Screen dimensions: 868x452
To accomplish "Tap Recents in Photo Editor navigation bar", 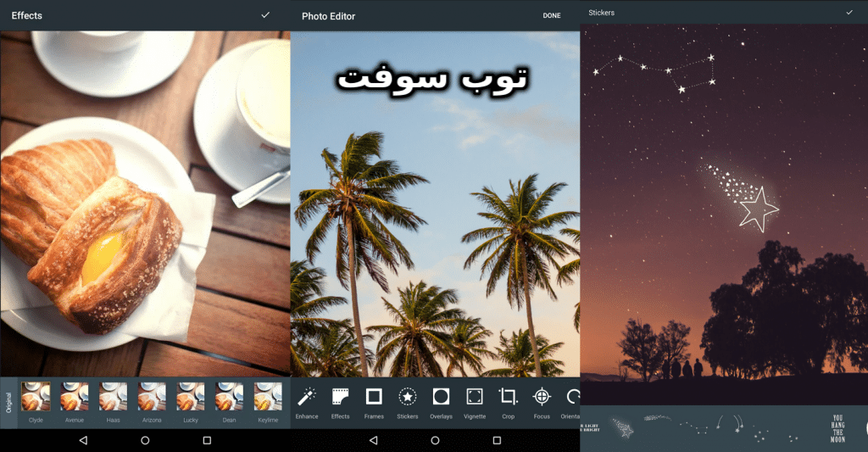I will [497, 440].
